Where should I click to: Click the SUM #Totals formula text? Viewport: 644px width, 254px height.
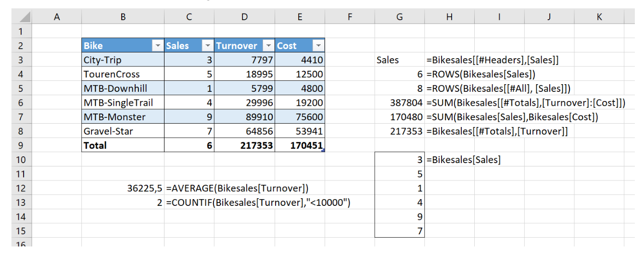526,102
